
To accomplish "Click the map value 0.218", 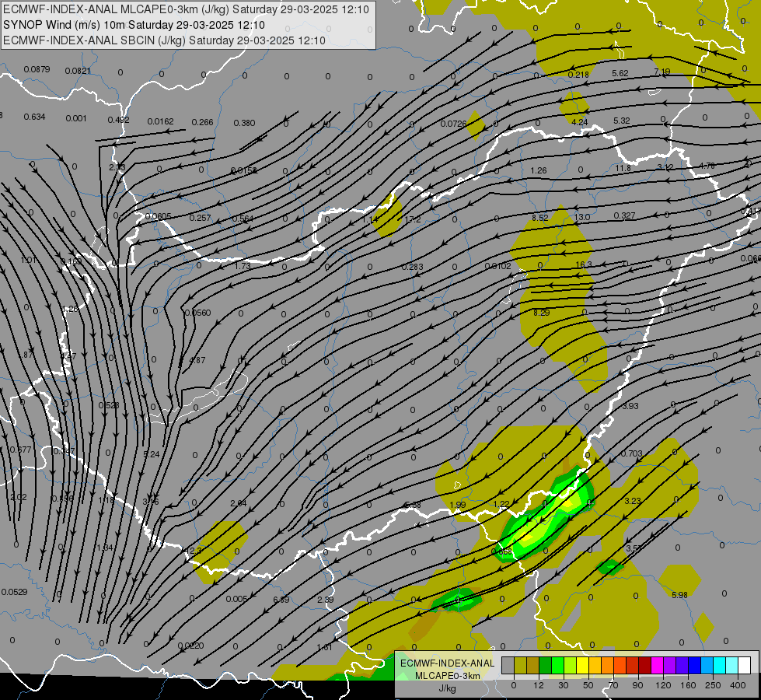I will [578, 75].
